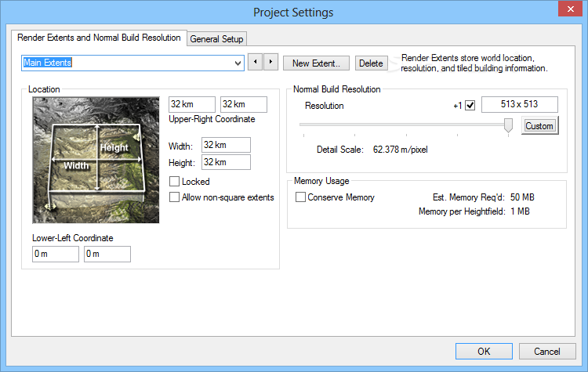Screen dimensions: 588x372
Task: Select Render Extents and Normal Build Resolution tab
Action: coord(99,38)
